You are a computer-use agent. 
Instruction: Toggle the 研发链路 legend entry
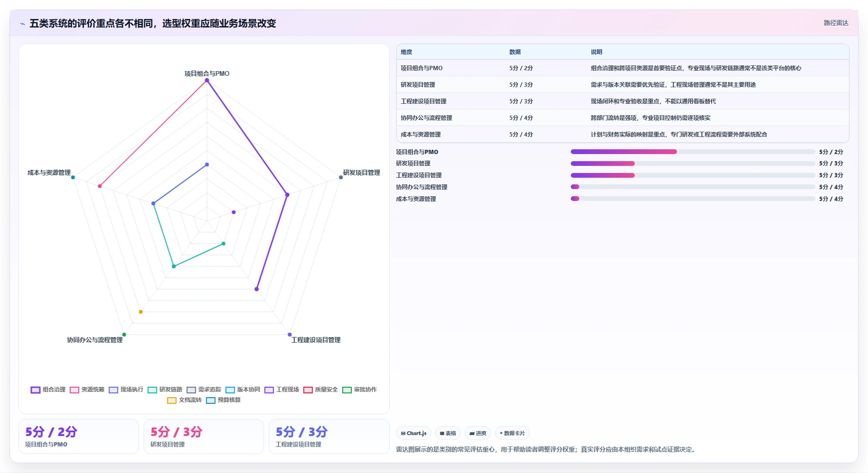pos(164,390)
